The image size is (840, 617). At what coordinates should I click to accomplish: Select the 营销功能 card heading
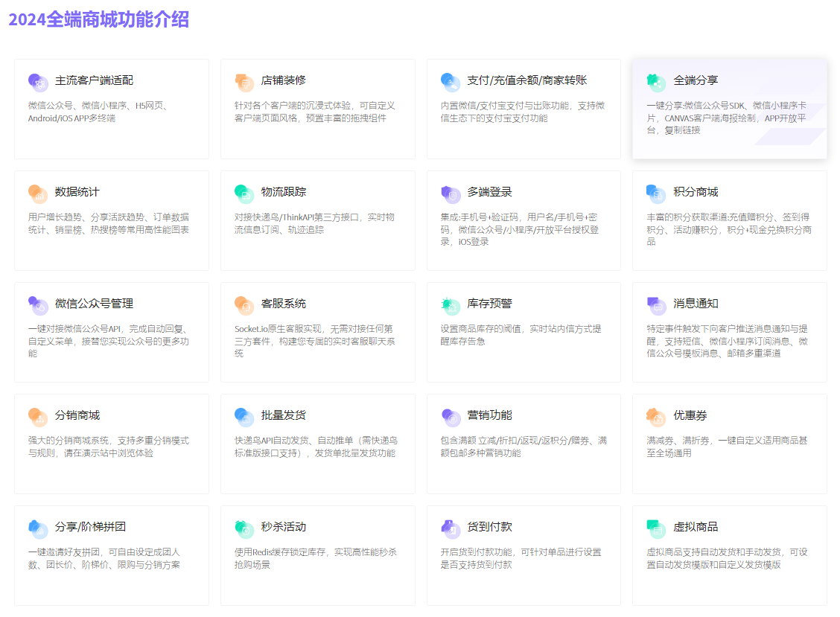coord(489,415)
